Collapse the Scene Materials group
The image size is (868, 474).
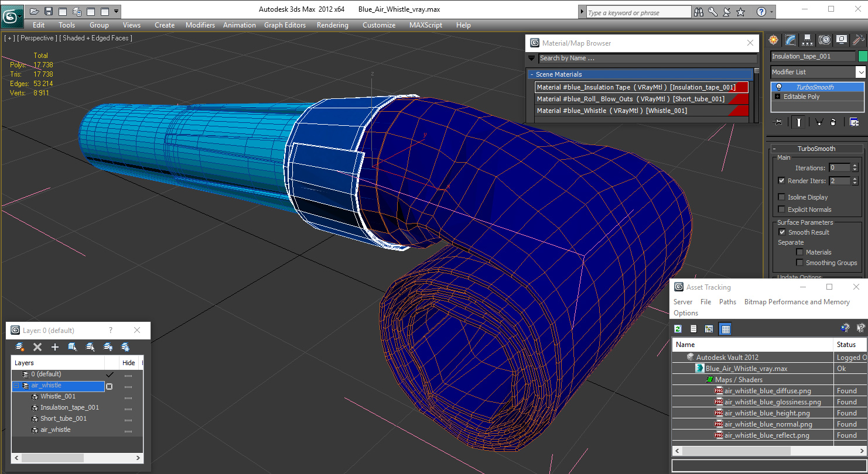point(531,75)
